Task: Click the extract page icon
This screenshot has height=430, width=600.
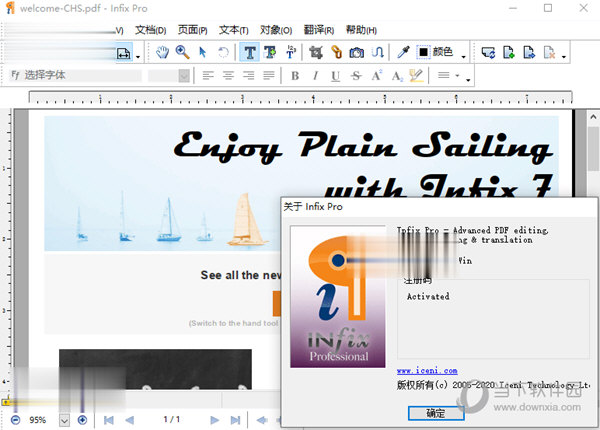Action: (x=529, y=52)
